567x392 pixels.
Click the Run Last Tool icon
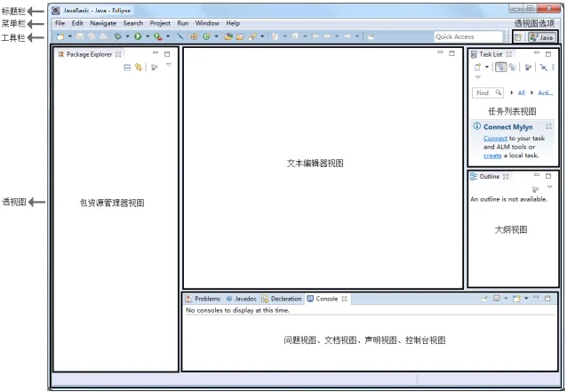[x=157, y=36]
